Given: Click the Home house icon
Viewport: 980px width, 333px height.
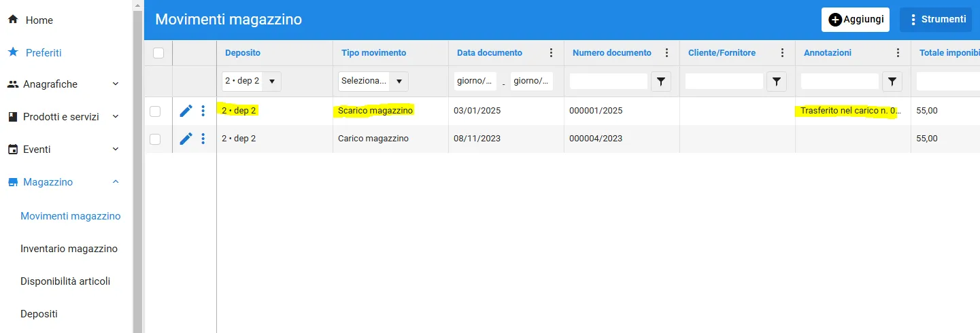Looking at the screenshot, I should click(x=12, y=20).
